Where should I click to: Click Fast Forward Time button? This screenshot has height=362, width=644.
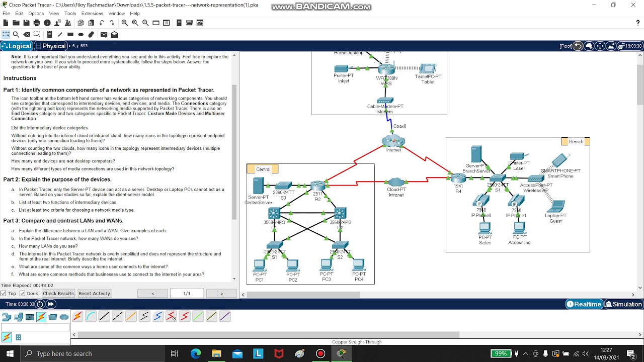pyautogui.click(x=51, y=304)
